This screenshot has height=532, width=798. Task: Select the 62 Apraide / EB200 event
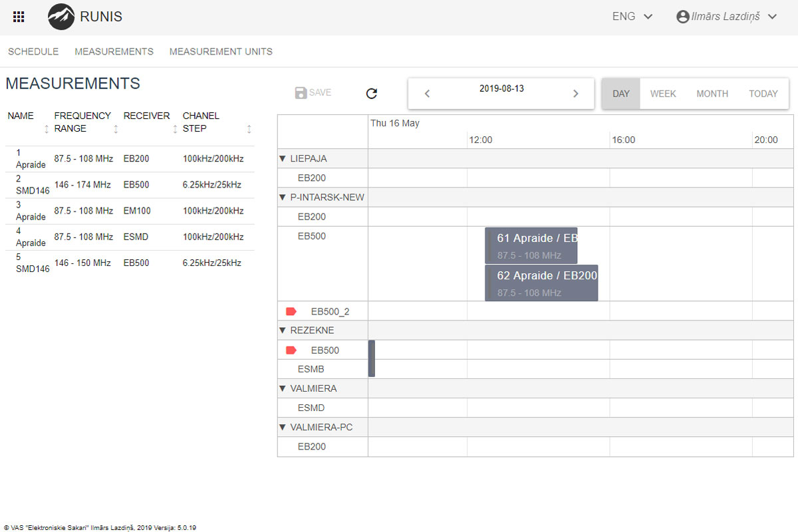(541, 283)
